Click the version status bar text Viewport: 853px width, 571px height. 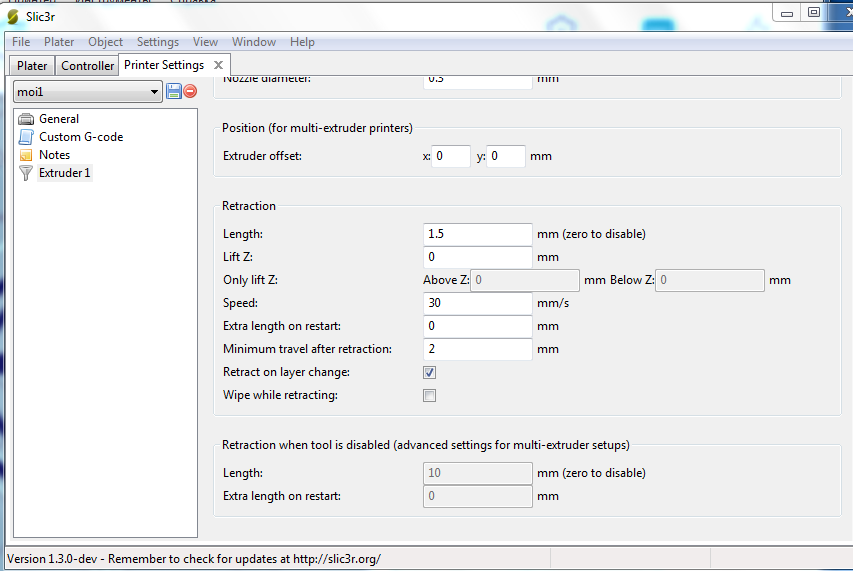point(194,558)
